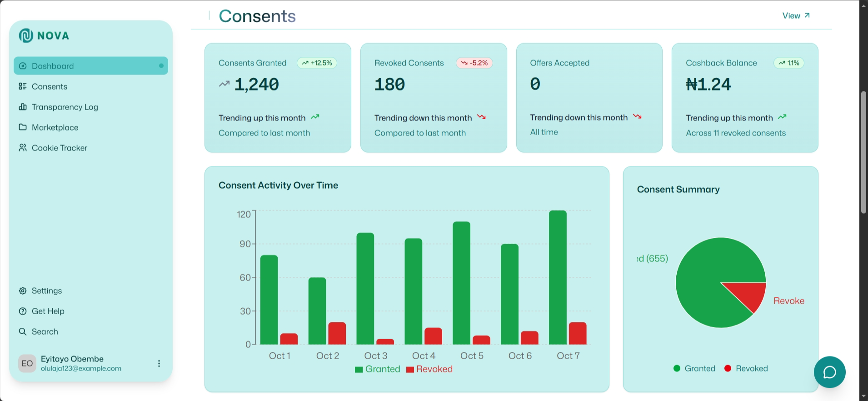Screen dimensions: 868x401
Task: Click the Search magnifier icon
Action: [23, 331]
